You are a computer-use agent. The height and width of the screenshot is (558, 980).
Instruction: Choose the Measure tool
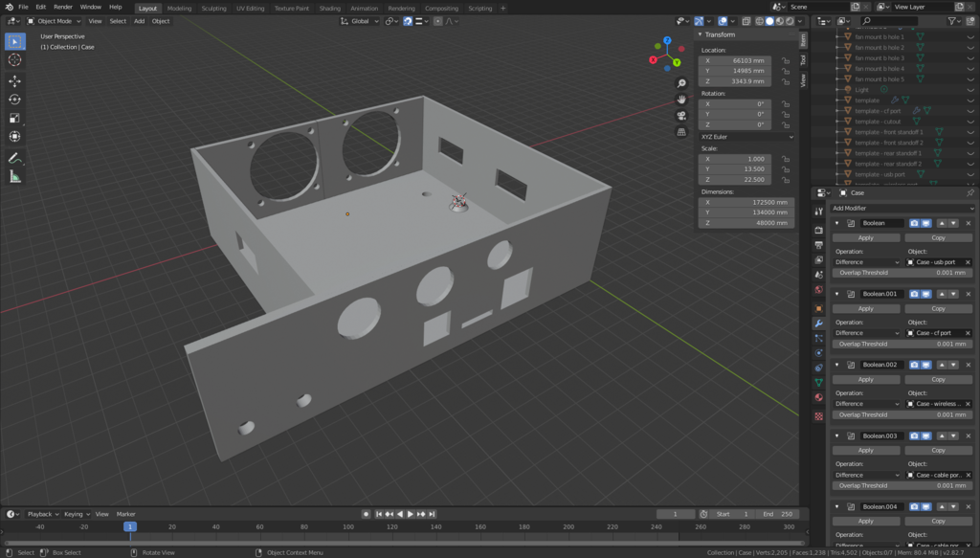point(15,176)
